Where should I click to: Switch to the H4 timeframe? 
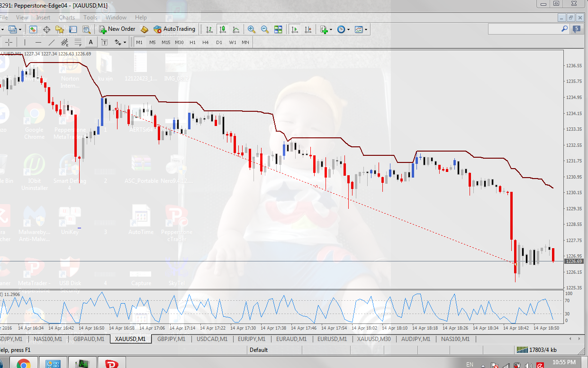pyautogui.click(x=206, y=42)
